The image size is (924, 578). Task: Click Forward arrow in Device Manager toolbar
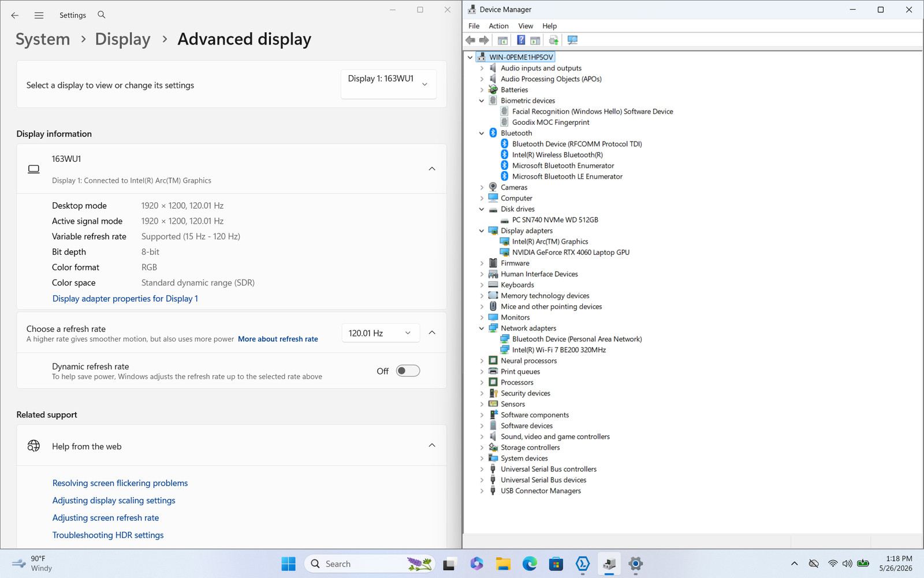point(484,40)
